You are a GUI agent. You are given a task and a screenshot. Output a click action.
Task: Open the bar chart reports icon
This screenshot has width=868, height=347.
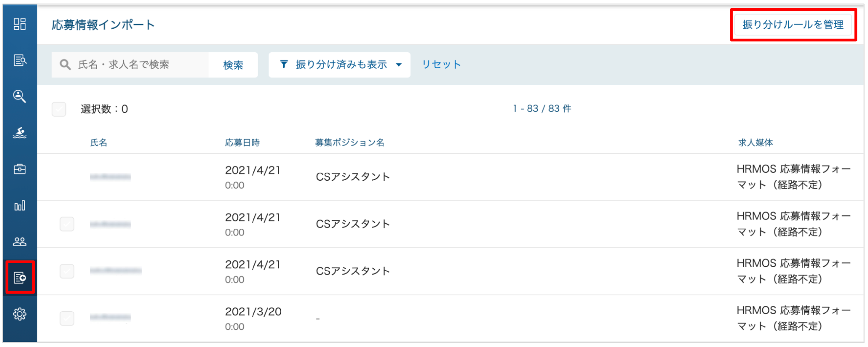coord(20,205)
